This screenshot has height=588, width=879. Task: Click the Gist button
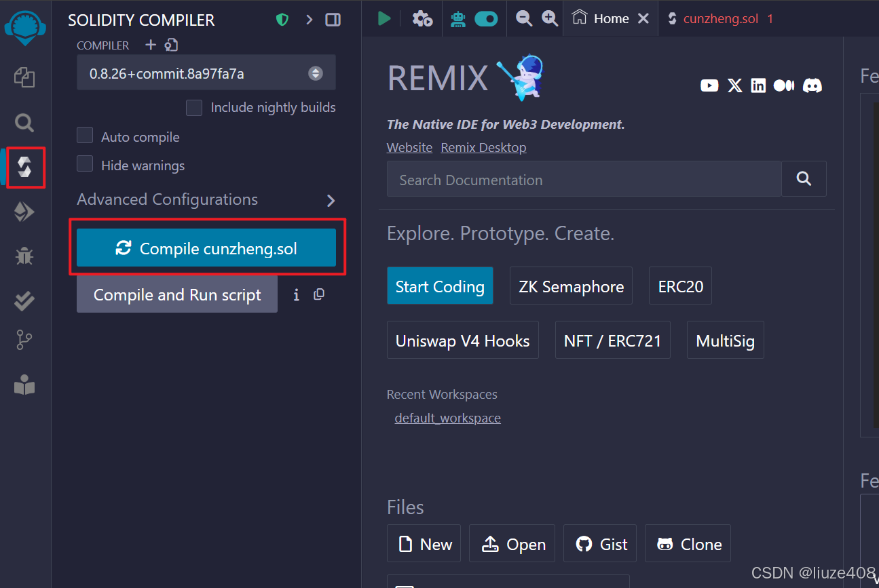click(600, 543)
